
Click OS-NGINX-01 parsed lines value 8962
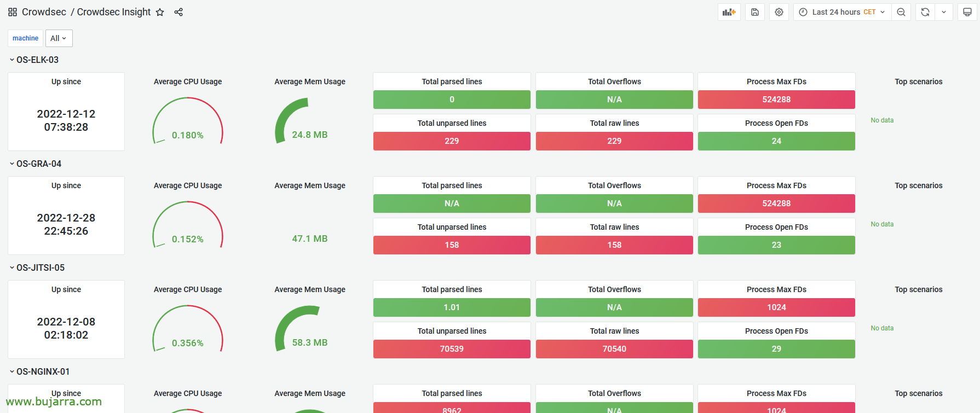pyautogui.click(x=452, y=408)
